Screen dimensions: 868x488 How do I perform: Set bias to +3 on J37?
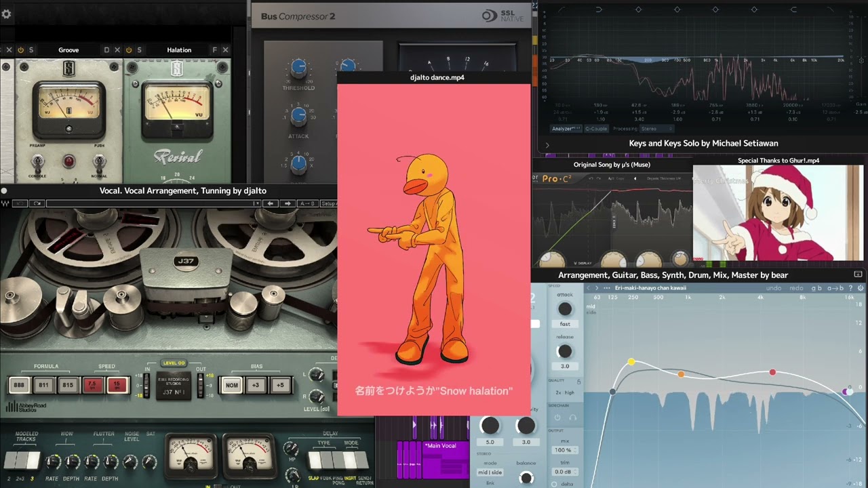coord(256,385)
